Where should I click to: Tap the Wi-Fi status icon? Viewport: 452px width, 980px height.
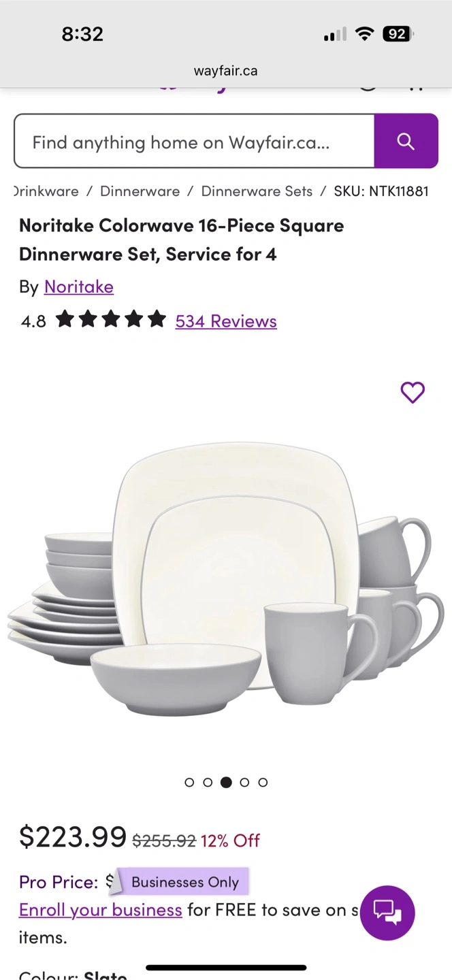click(366, 33)
